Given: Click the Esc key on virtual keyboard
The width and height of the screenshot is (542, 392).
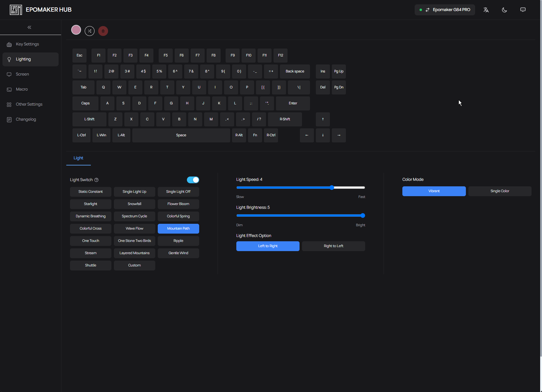Looking at the screenshot, I should coord(79,56).
